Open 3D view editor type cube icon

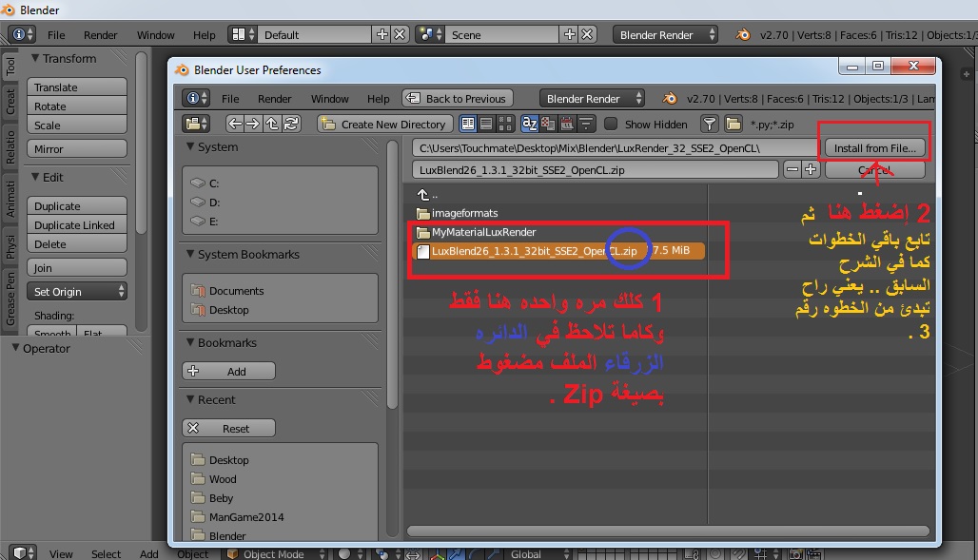[23, 552]
